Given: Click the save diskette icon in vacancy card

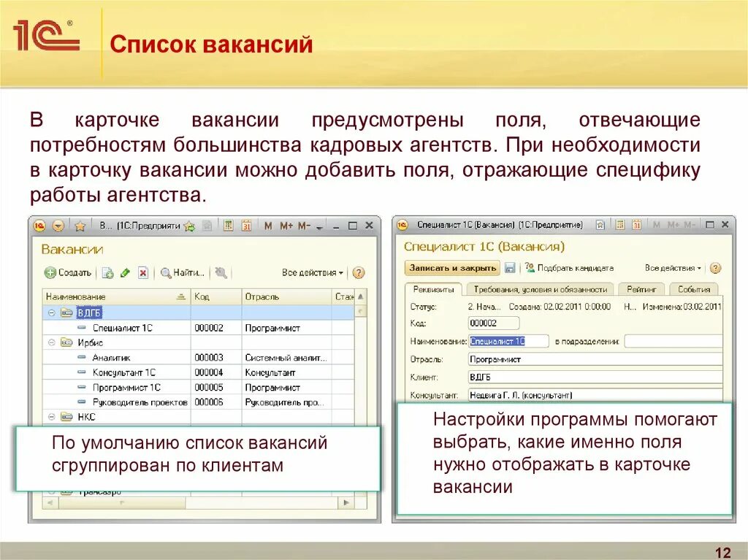Looking at the screenshot, I should point(510,268).
